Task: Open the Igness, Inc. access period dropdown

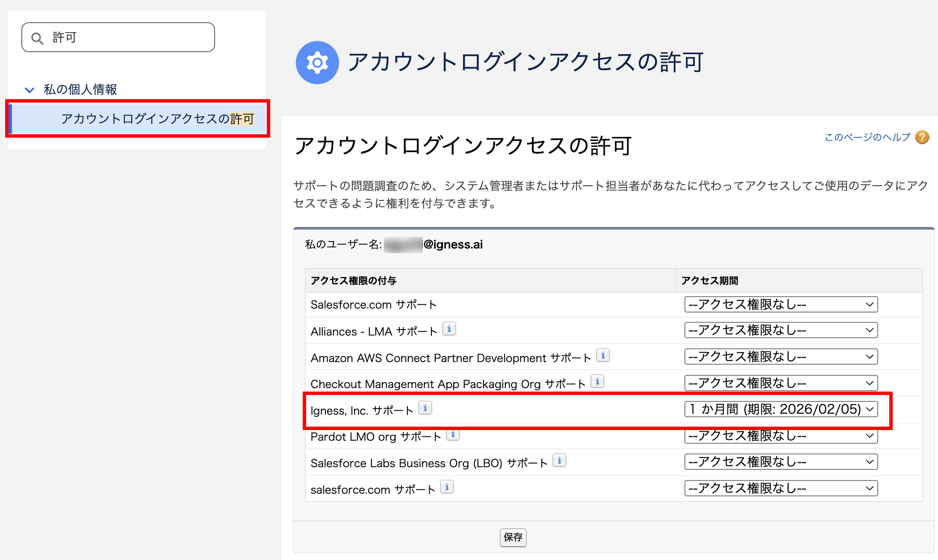Action: 781,409
